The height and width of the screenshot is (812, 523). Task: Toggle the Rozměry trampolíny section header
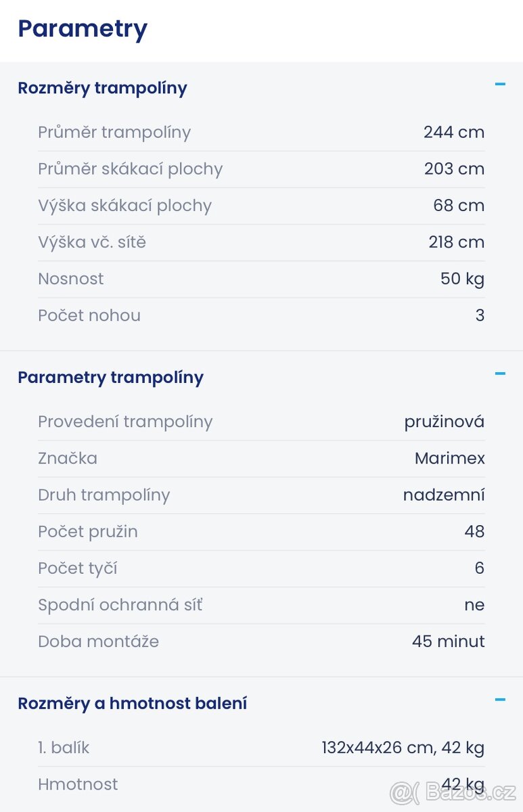click(x=102, y=88)
